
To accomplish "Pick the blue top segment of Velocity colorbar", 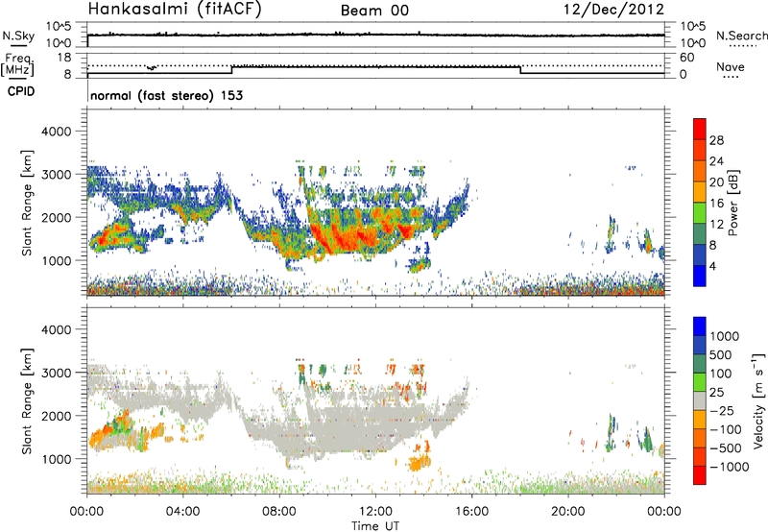I will click(700, 326).
